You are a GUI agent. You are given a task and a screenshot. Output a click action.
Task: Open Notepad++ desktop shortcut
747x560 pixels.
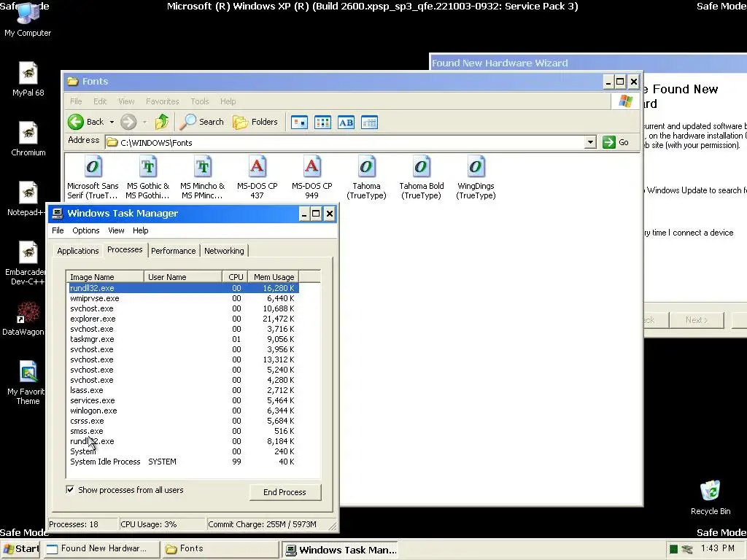(x=27, y=198)
